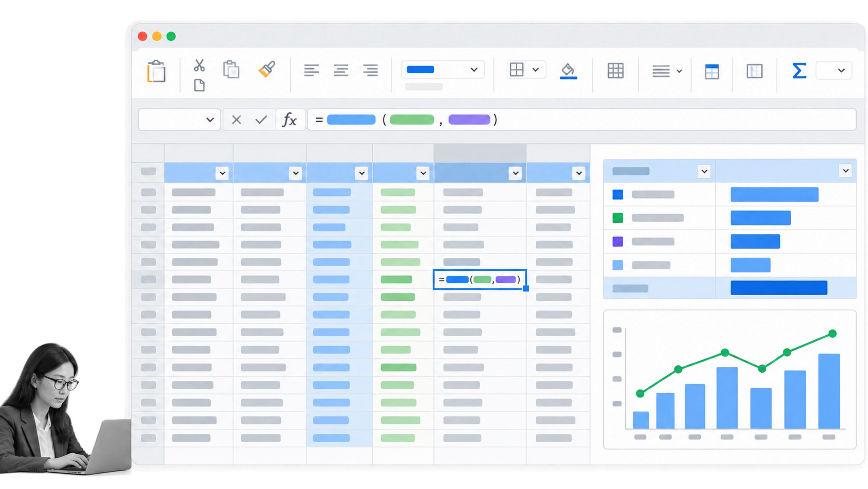The image size is (868, 489).
Task: Expand the arrow next to the Borders icon
Action: click(536, 70)
